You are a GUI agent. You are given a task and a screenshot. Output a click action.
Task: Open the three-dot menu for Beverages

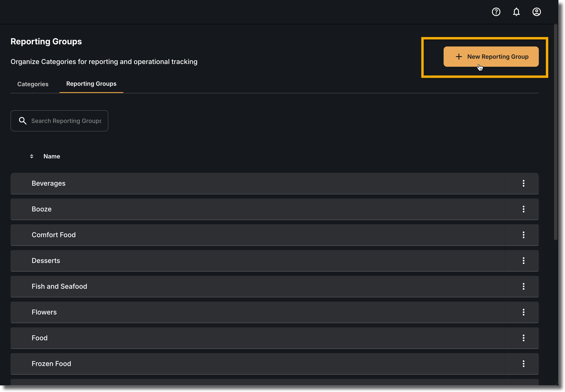pos(523,183)
